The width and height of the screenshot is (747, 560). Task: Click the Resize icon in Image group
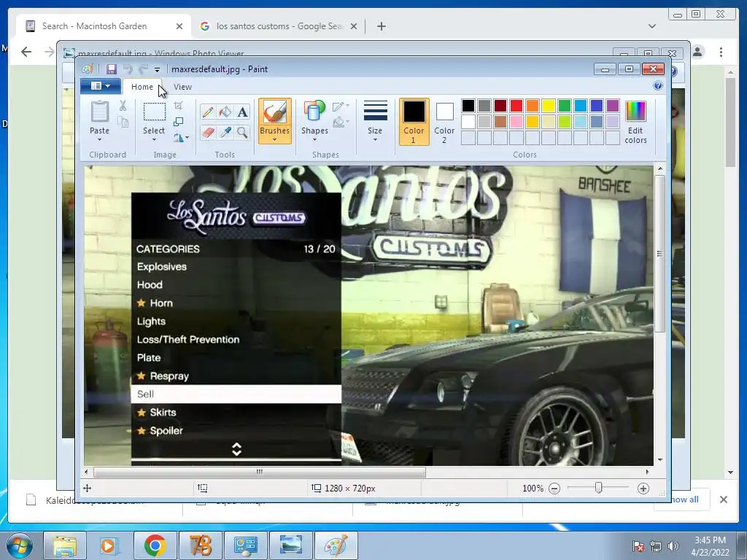coord(178,122)
